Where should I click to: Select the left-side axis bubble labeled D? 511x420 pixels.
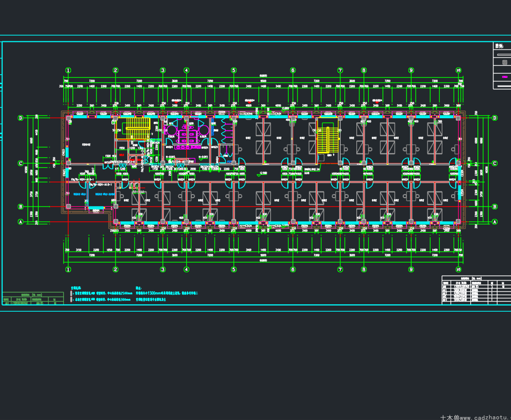[x=21, y=118]
